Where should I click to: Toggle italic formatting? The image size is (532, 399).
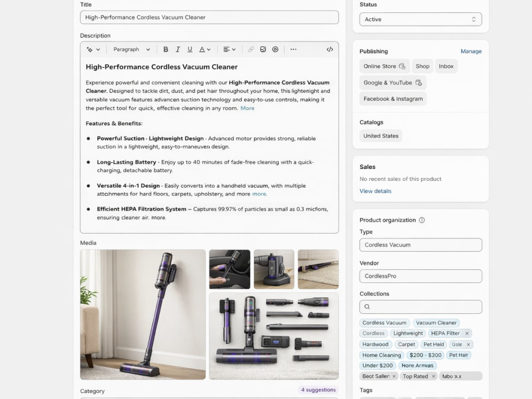pos(178,49)
